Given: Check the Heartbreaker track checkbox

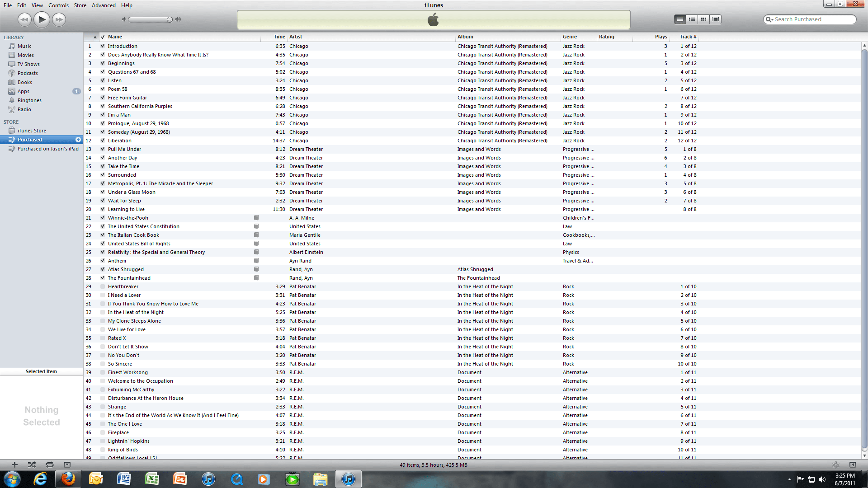Looking at the screenshot, I should pos(103,286).
